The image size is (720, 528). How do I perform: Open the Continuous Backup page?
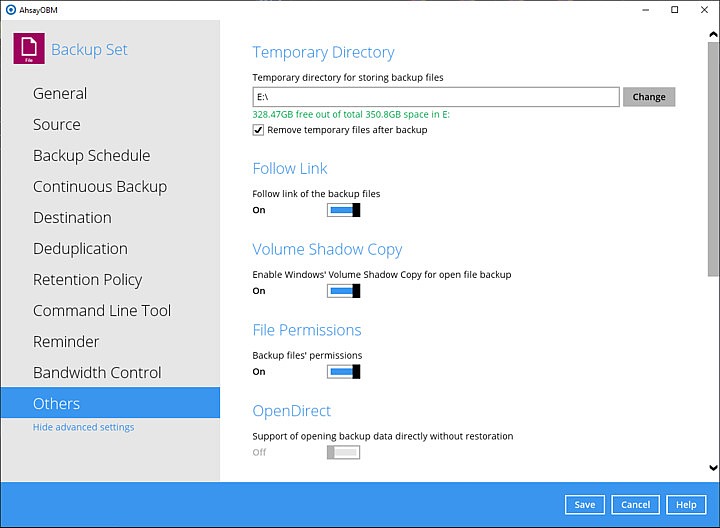point(100,187)
